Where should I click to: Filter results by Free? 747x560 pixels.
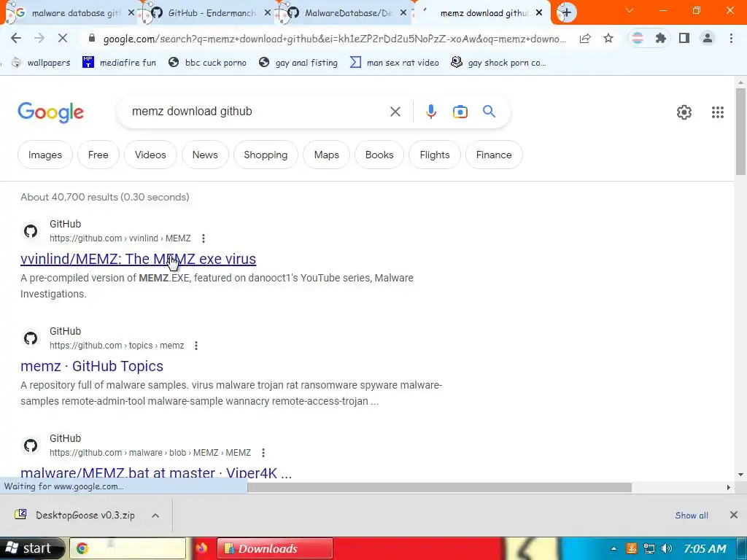[x=98, y=155]
